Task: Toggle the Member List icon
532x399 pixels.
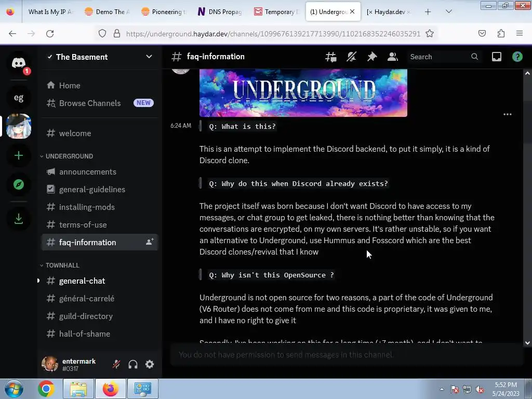Action: [x=393, y=57]
